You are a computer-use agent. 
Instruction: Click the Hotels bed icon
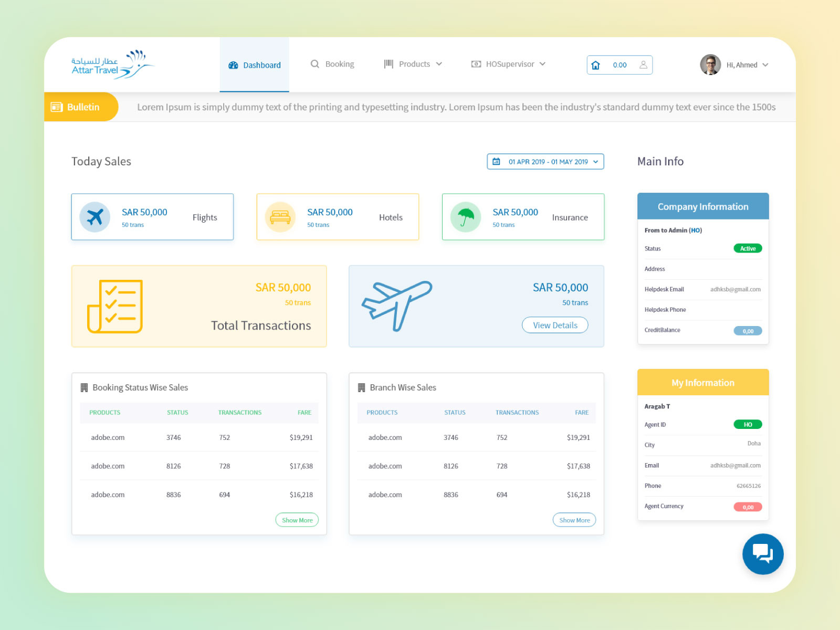click(280, 217)
